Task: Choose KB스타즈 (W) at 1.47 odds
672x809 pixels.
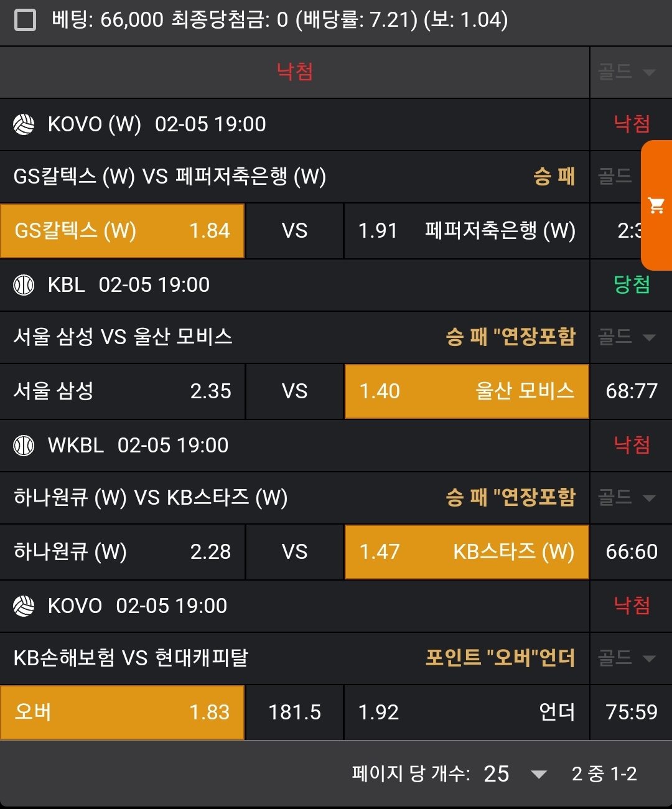Action: pyautogui.click(x=467, y=552)
